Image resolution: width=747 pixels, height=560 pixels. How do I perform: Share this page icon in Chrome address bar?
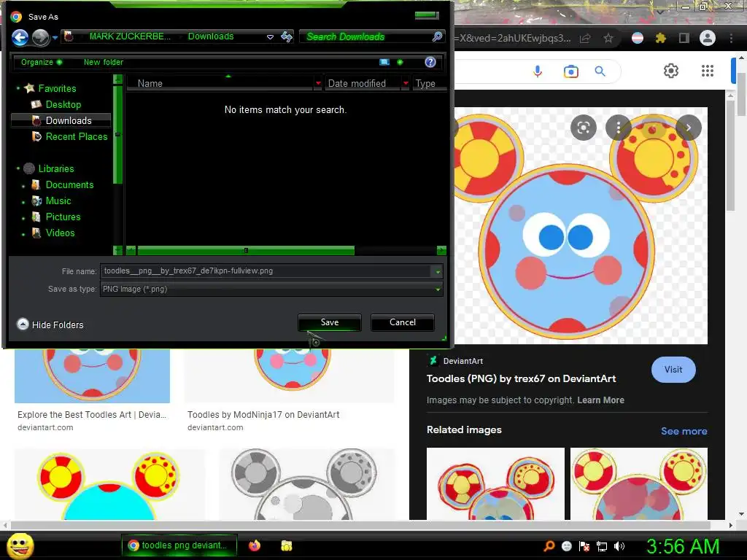[585, 38]
